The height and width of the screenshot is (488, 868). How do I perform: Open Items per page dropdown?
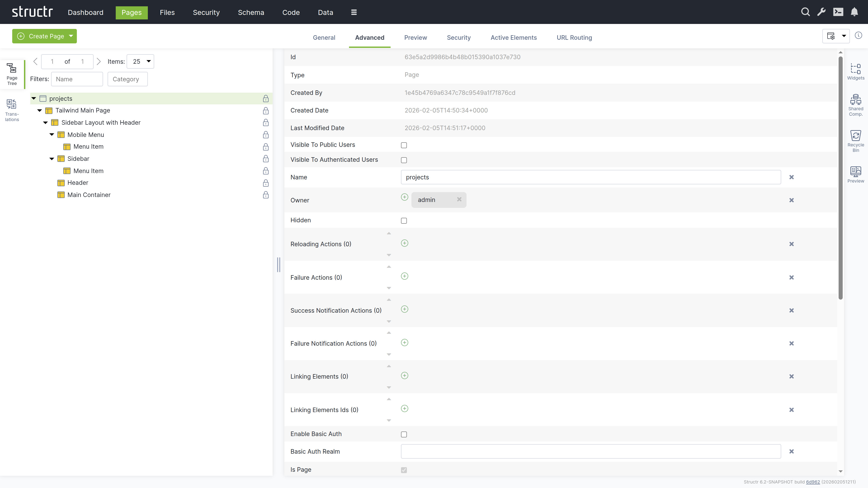tap(140, 61)
